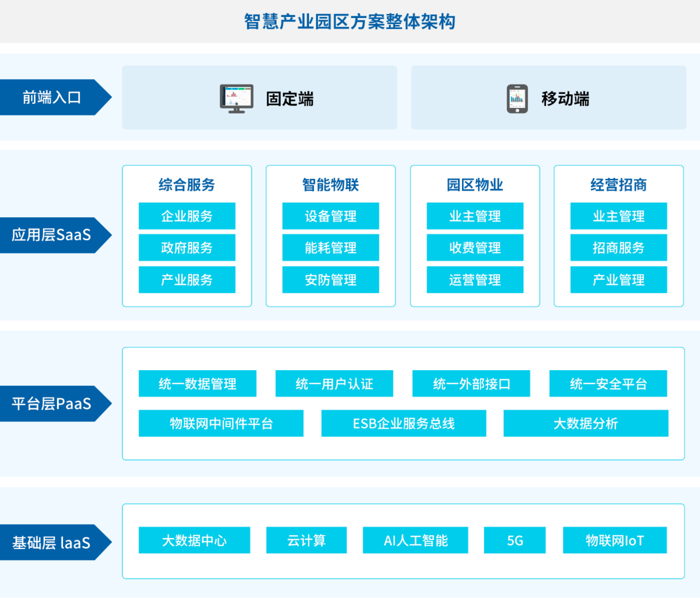Select the 应用层SaaS arrow label
Image resolution: width=700 pixels, height=598 pixels.
52,235
